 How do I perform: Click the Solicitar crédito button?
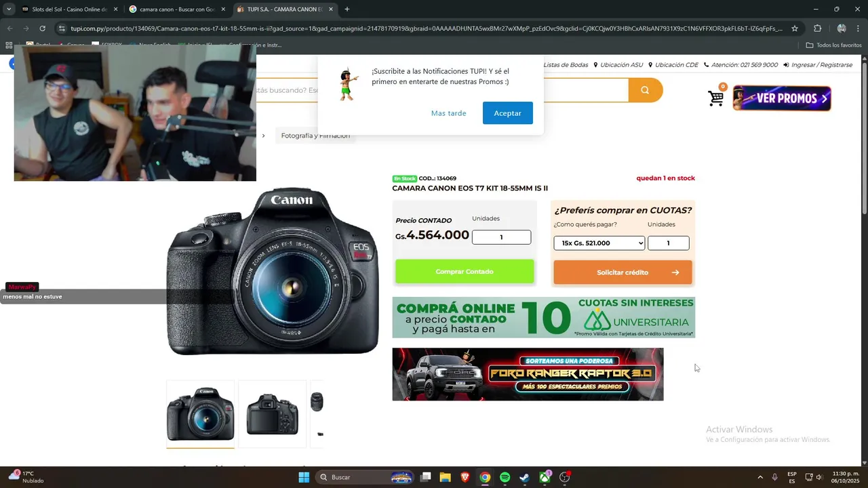(x=623, y=272)
